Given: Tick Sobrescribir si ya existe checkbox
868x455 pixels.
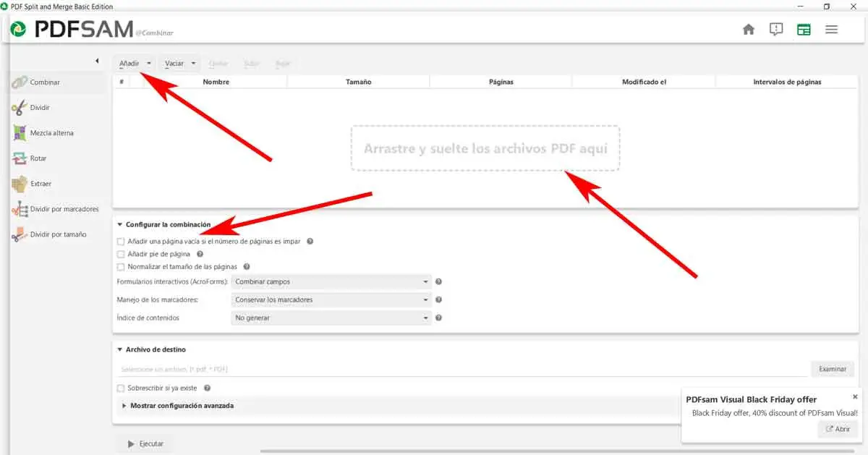Looking at the screenshot, I should [x=121, y=388].
